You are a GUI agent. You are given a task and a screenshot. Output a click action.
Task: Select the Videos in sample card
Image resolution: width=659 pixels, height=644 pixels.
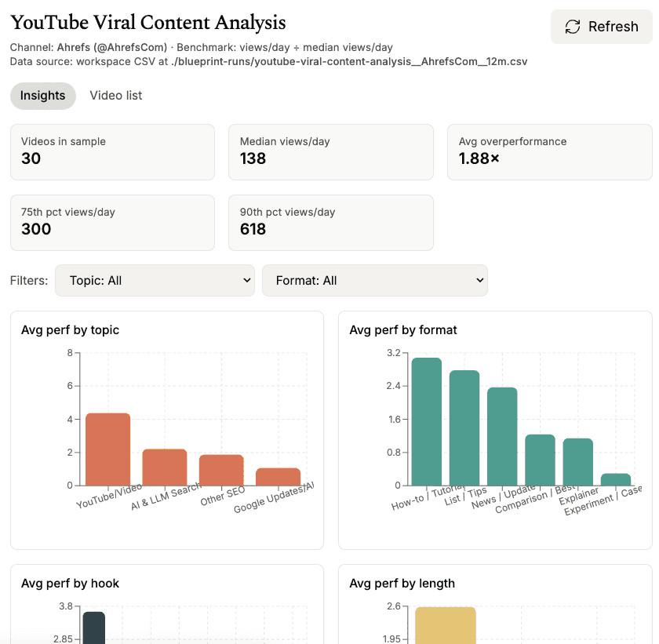point(113,152)
